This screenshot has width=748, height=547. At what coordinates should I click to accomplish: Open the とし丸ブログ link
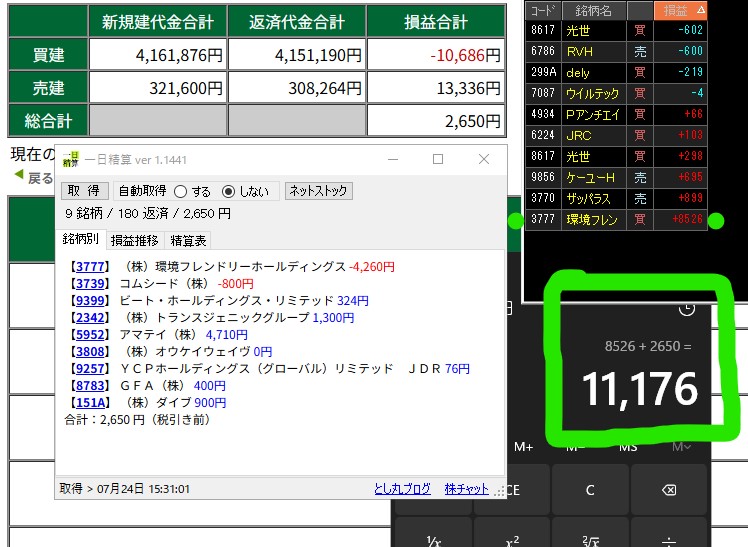point(402,489)
